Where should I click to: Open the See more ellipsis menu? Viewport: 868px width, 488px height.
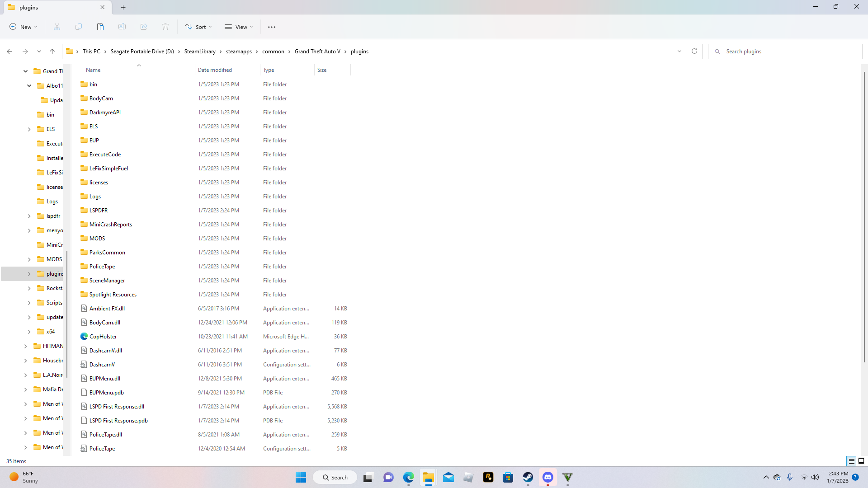point(272,27)
